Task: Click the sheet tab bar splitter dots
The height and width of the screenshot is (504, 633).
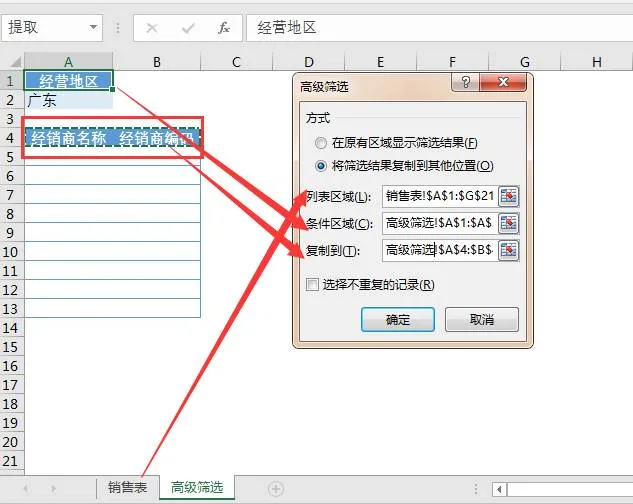Action: tap(476, 489)
